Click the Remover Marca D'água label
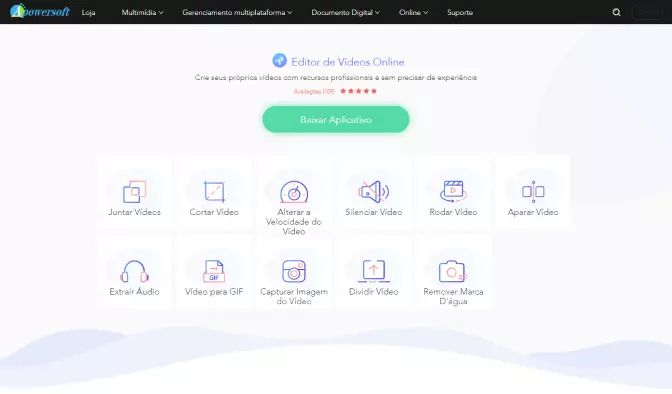The image size is (672, 394). pos(453,296)
